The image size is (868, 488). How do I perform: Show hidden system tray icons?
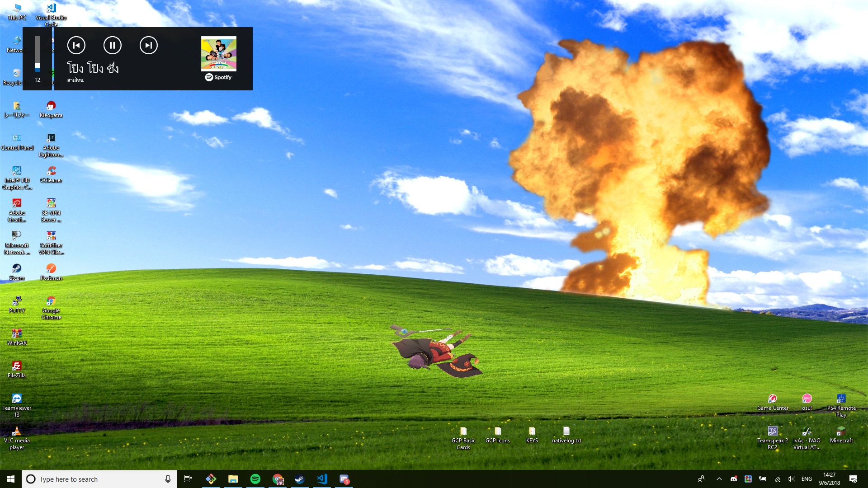click(x=719, y=479)
